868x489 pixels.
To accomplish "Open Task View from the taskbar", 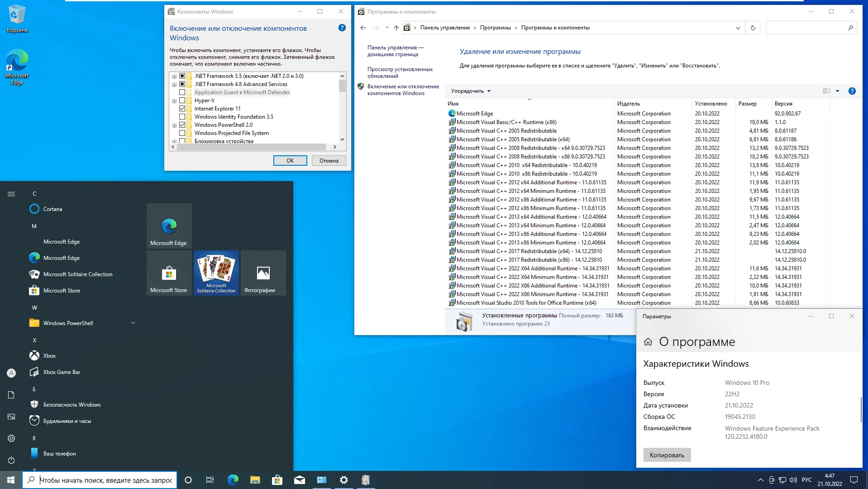I will pos(210,480).
